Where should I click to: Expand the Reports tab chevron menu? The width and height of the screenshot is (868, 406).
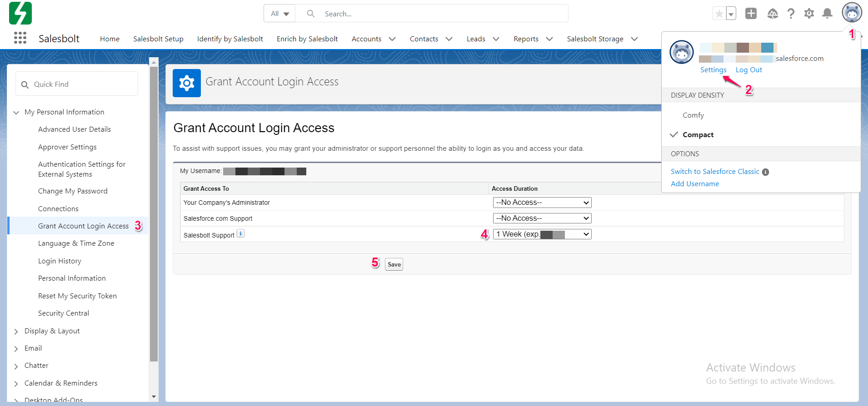point(549,39)
